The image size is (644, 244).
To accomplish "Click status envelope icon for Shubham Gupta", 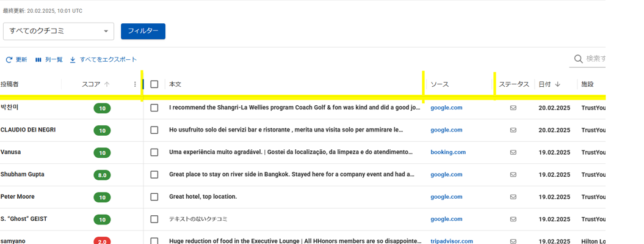I will (x=513, y=174).
